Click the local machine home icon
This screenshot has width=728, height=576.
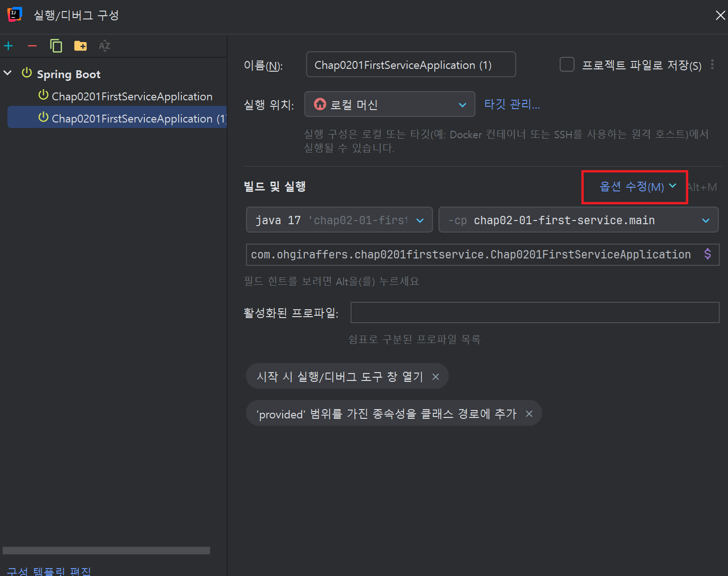click(x=320, y=104)
